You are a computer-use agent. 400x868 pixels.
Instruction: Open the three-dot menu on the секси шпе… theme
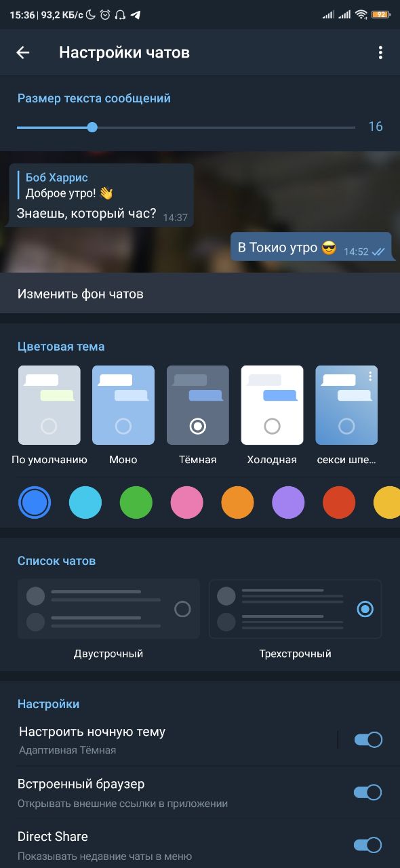[370, 376]
